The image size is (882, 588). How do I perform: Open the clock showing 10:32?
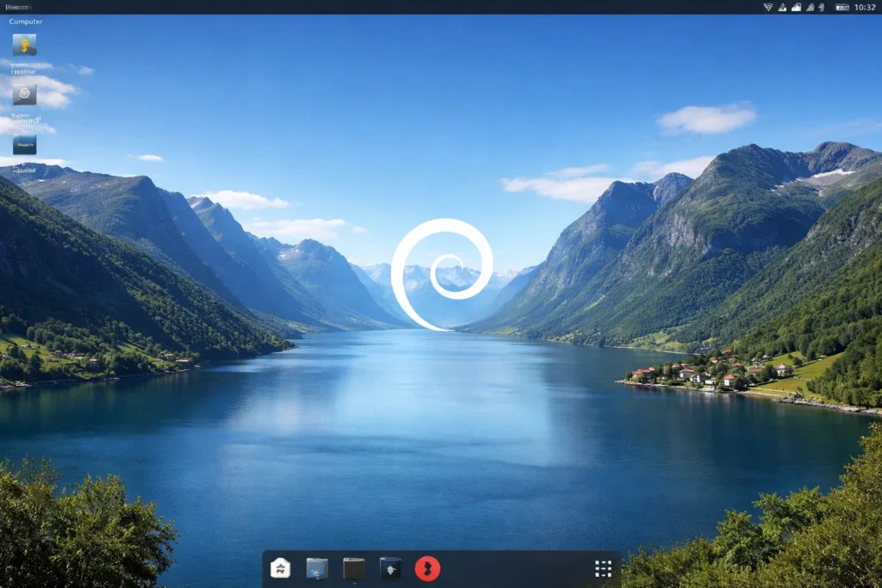pyautogui.click(x=864, y=7)
